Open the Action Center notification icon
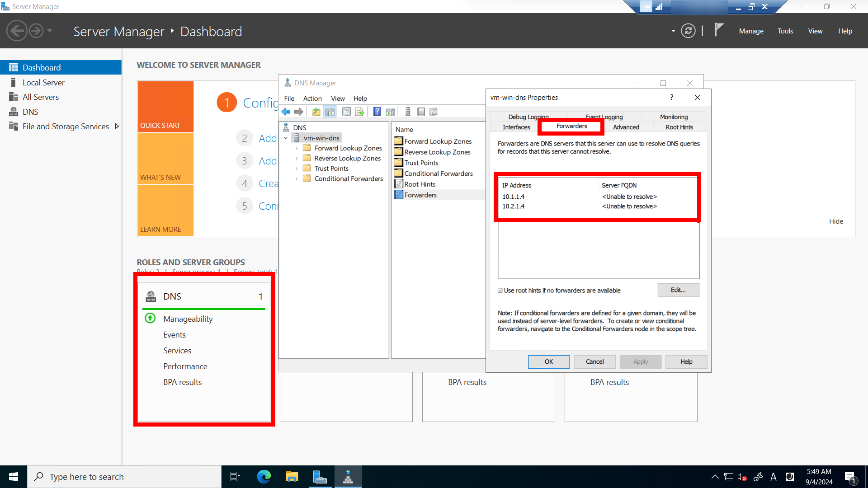 (850, 477)
